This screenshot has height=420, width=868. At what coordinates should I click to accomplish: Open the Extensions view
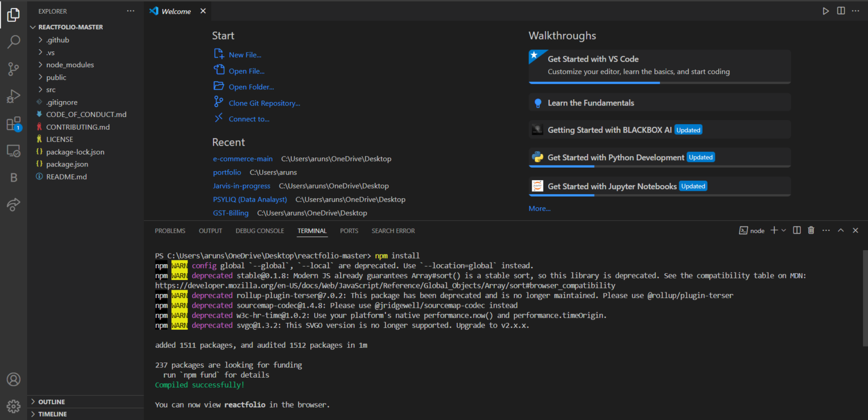coord(14,123)
